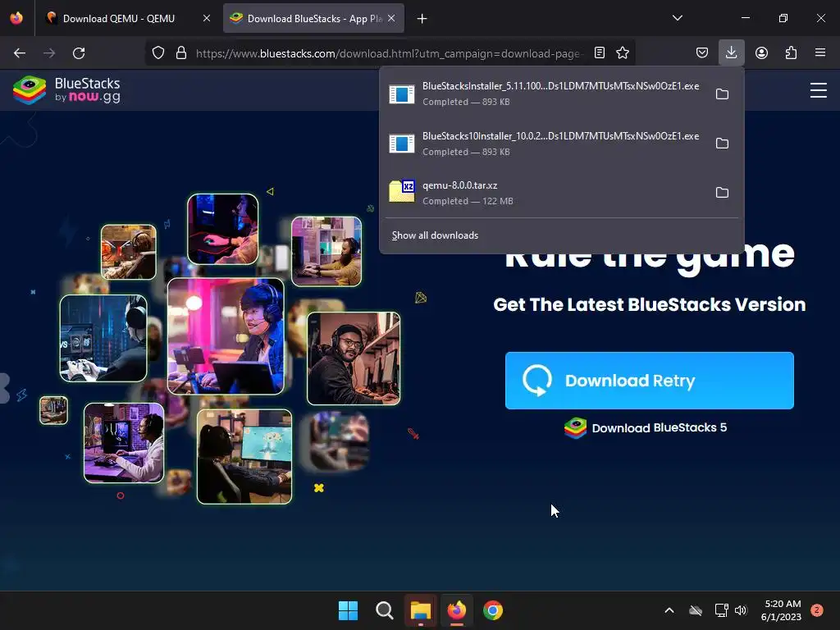Go back using the browser back arrow
This screenshot has height=630, width=840.
pos(20,53)
